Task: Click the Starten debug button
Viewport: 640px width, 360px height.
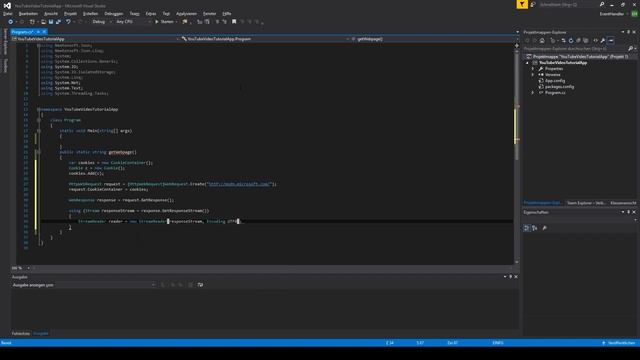Action: (x=164, y=22)
